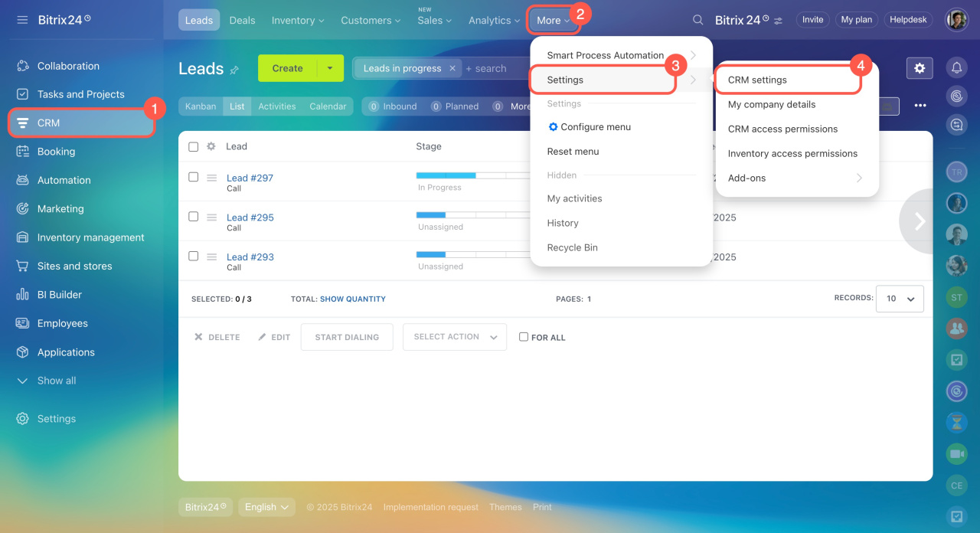
Task: Expand the records per page dropdown
Action: click(x=900, y=299)
